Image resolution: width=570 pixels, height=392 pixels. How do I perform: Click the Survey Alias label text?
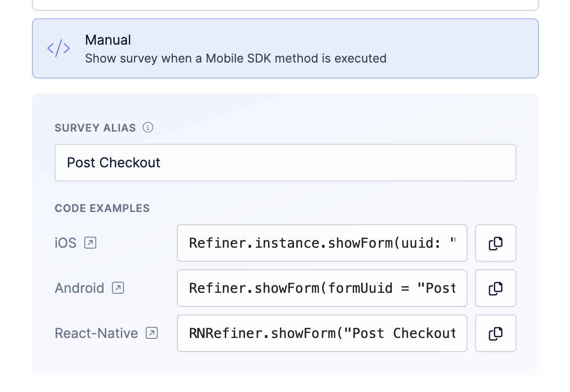coord(95,128)
